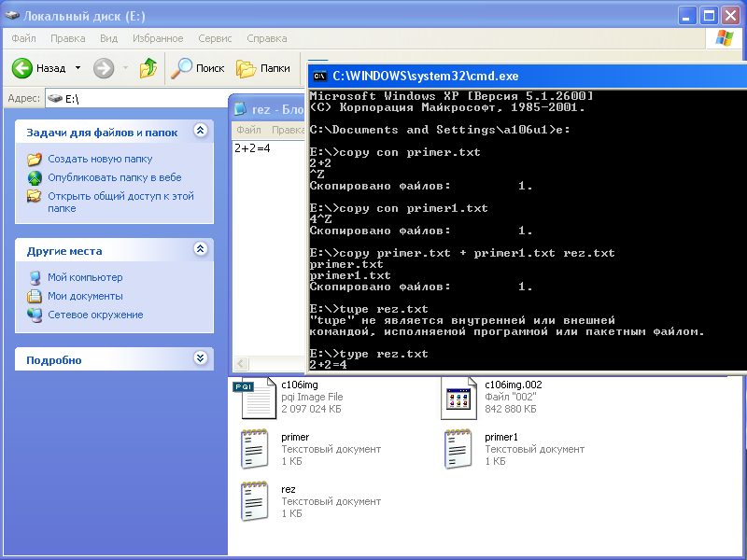Click the cmd.exe window title bar

click(x=528, y=77)
